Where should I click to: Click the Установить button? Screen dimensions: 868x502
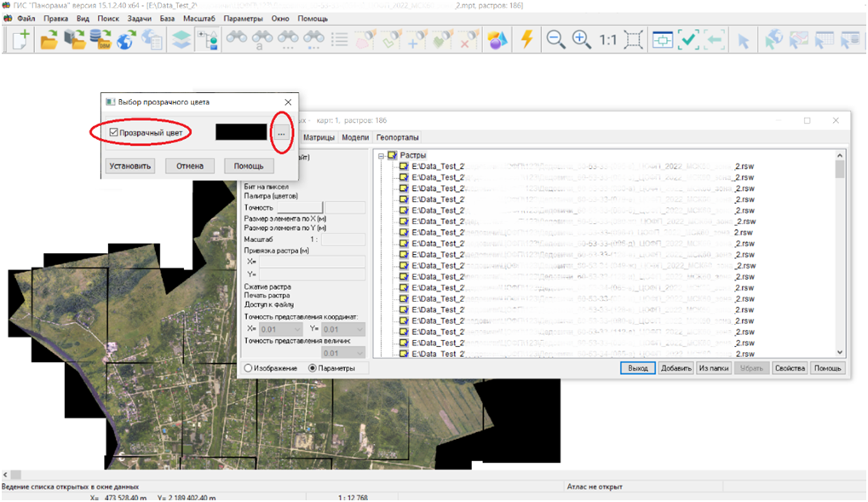(130, 166)
